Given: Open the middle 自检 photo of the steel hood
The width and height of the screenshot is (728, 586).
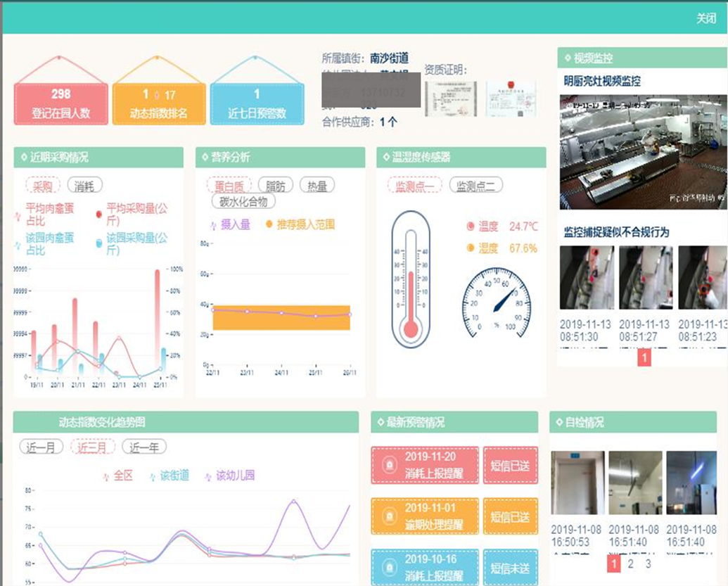Looking at the screenshot, I should 635,483.
